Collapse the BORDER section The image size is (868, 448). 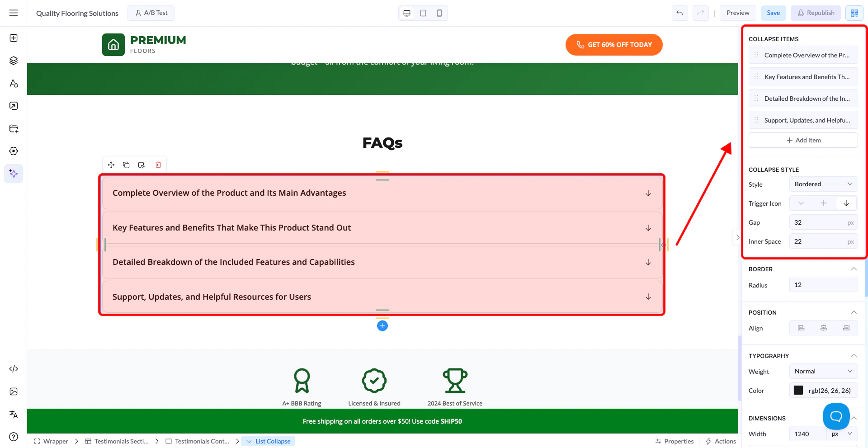point(854,269)
